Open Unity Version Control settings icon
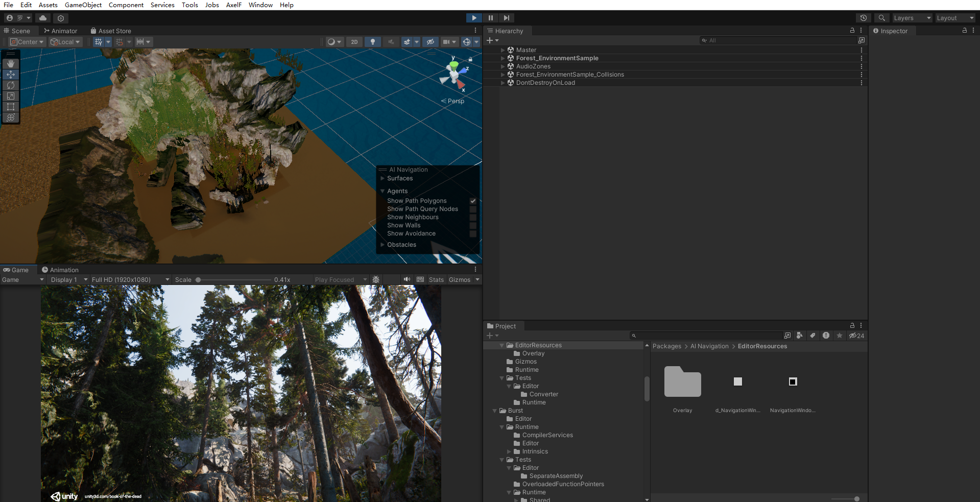Image resolution: width=980 pixels, height=502 pixels. (x=61, y=18)
